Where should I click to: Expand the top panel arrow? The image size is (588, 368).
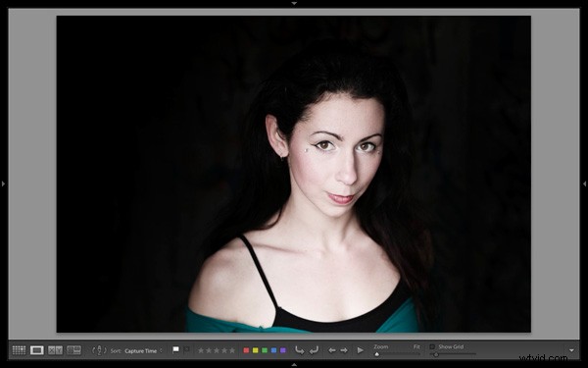(294, 3)
